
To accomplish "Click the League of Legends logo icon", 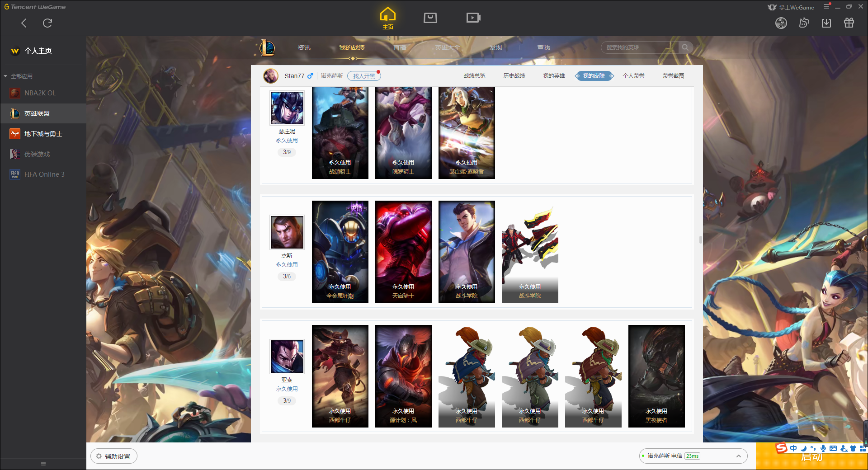I will click(x=267, y=47).
